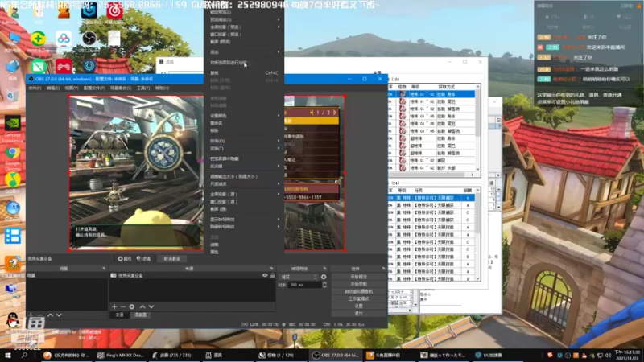Expand the 尺度滤波 submenu
Screen dimensions: 644x362
[244, 184]
